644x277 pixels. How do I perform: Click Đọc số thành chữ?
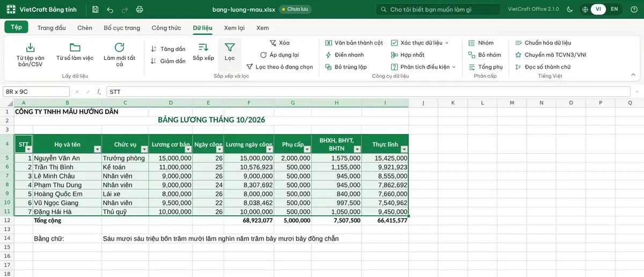pos(543,67)
